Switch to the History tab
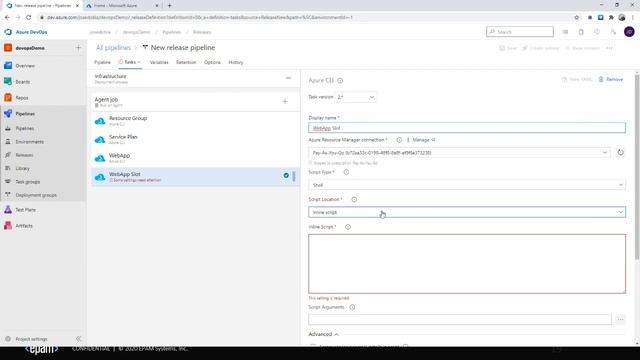Viewport: 640px width, 360px height. [236, 62]
